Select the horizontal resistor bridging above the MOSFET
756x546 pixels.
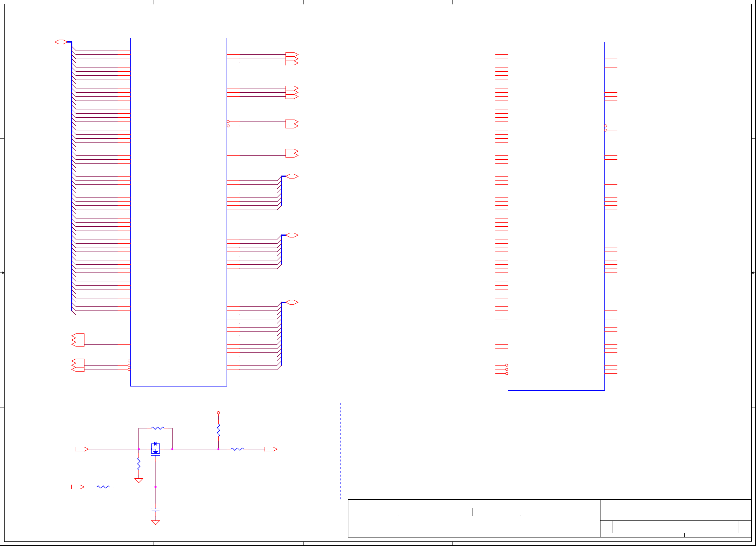pos(157,428)
